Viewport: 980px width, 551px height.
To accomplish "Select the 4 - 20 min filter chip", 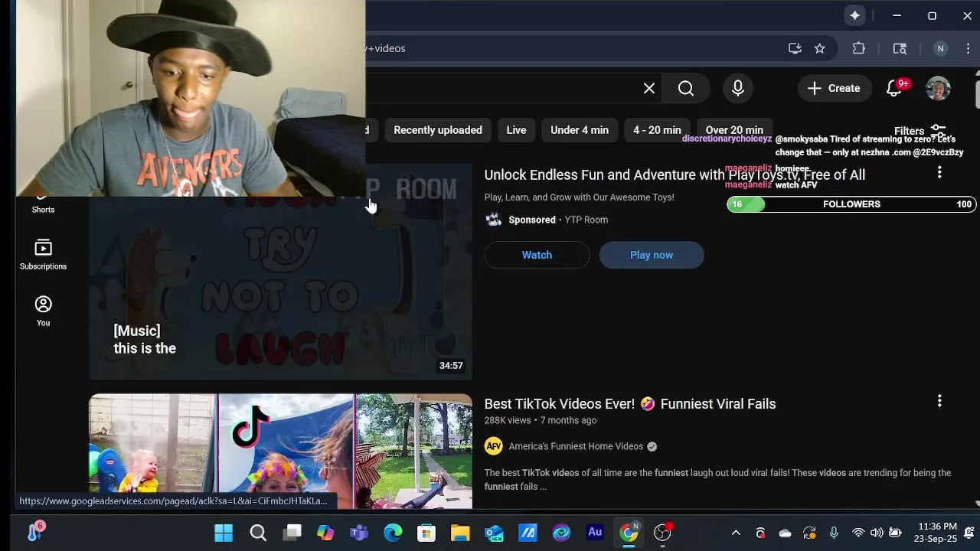I will tap(657, 130).
